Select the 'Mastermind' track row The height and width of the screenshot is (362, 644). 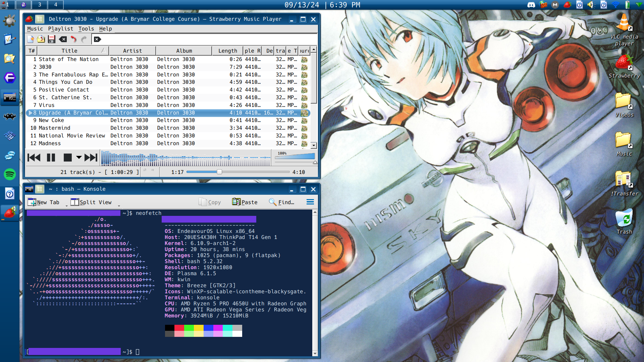(168, 128)
